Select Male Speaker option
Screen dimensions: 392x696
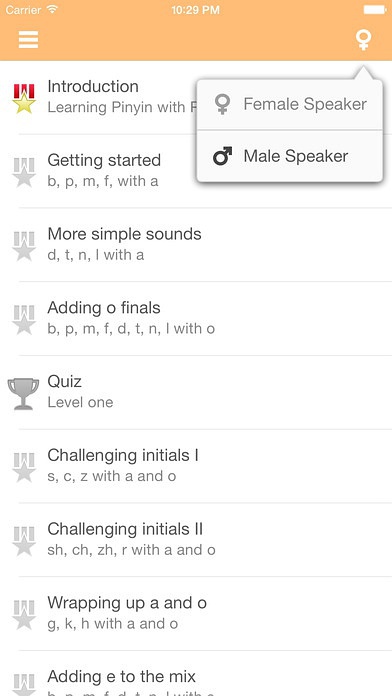tap(289, 156)
